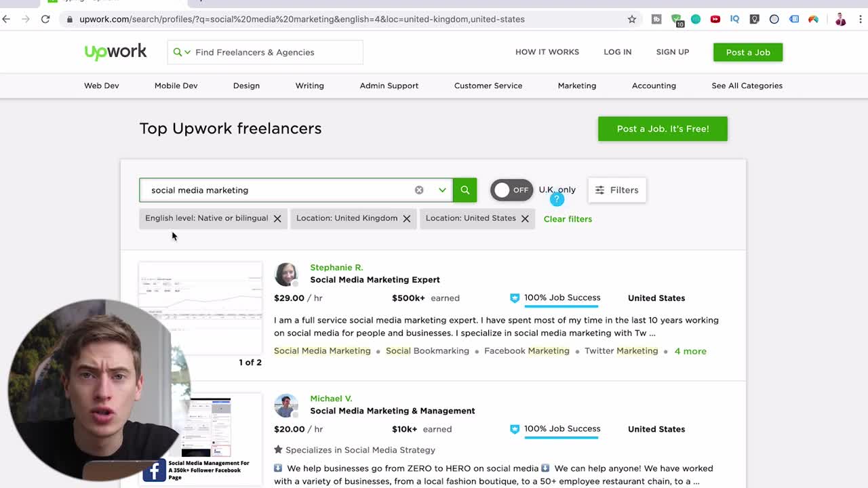Open Michael V. profile name link
Screen dimensions: 868x488
pyautogui.click(x=331, y=399)
